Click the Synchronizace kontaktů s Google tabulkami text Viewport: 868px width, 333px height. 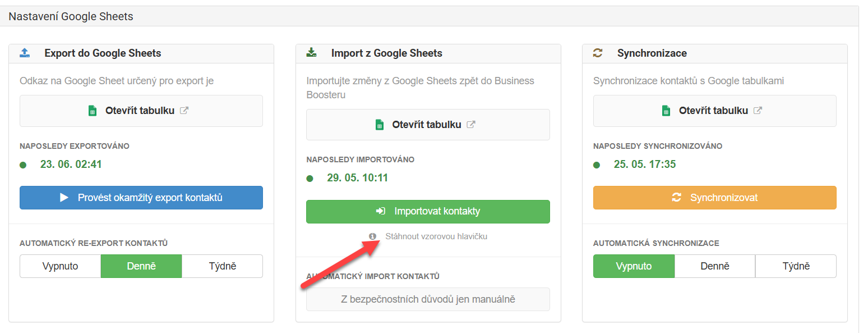[x=689, y=81]
